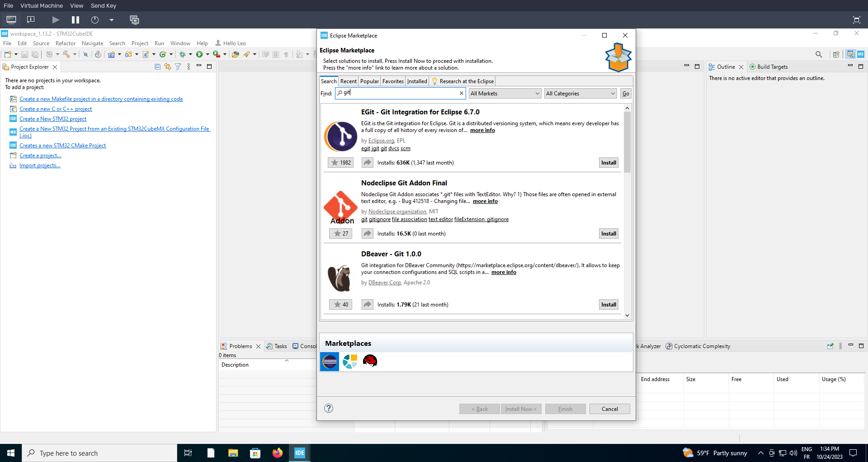Open the All Markets dropdown
Image resolution: width=868 pixels, height=462 pixels.
[505, 94]
